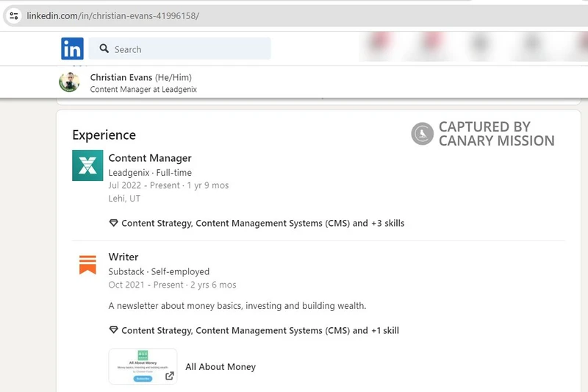This screenshot has height=392, width=588.
Task: Open site information icon in address bar
Action: coord(14,15)
